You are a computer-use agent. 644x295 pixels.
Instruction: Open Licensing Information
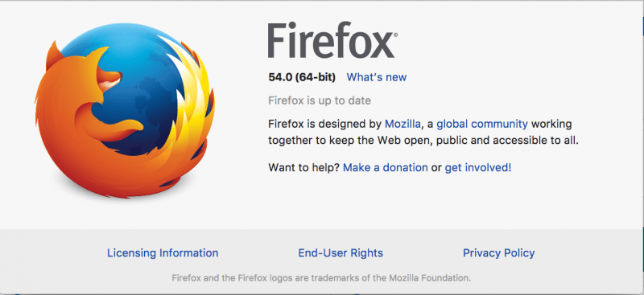pyautogui.click(x=163, y=252)
